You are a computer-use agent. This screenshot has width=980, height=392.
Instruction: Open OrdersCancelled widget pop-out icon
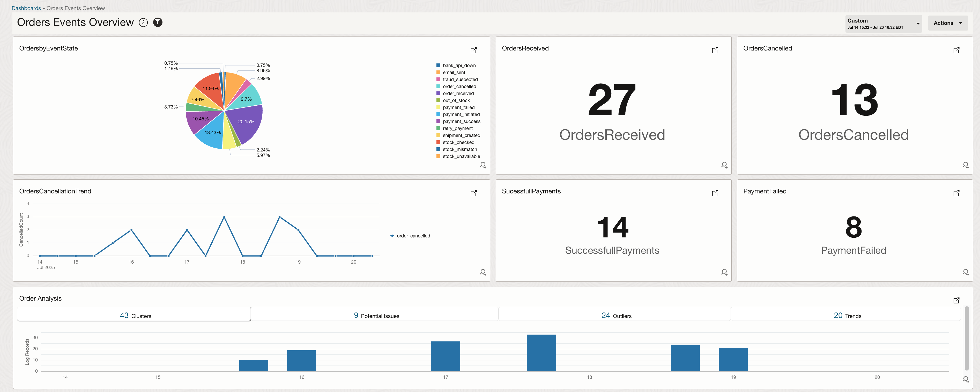[956, 50]
